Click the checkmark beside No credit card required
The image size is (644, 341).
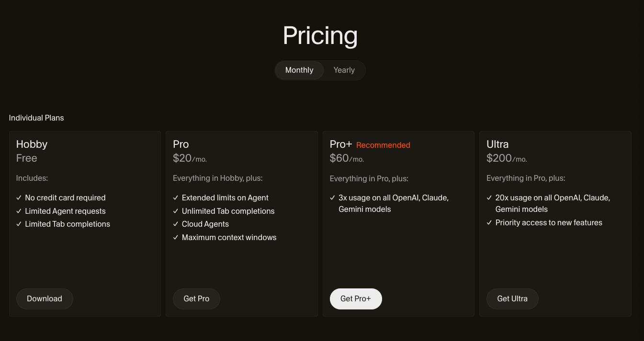tap(19, 198)
